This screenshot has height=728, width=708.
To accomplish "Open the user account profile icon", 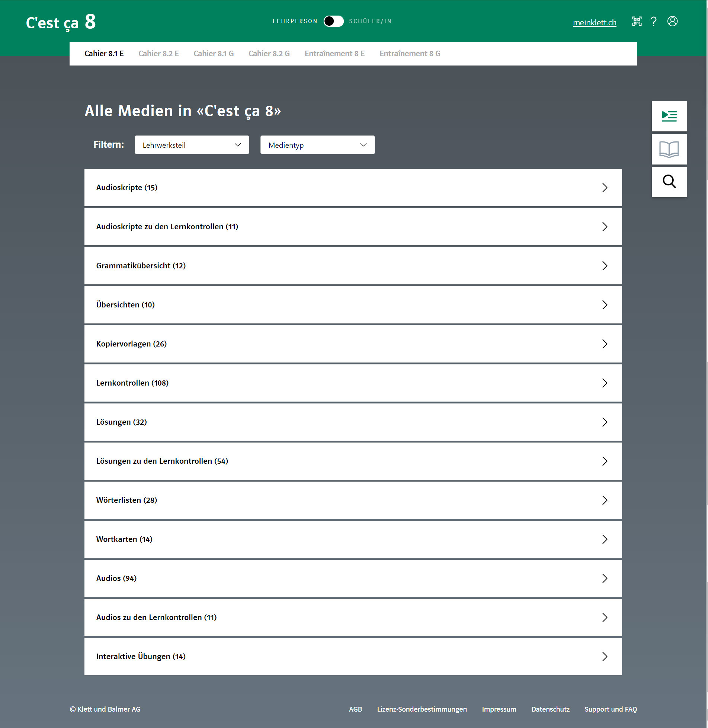I will (672, 22).
